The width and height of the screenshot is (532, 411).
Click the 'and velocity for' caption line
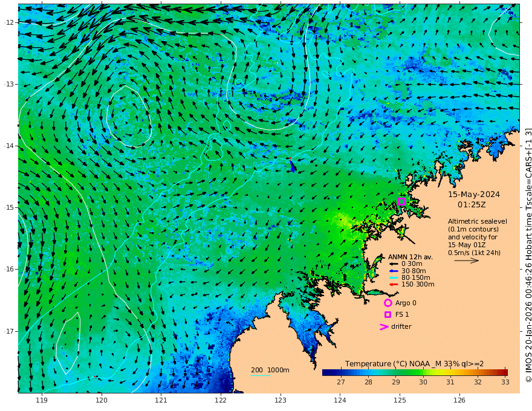point(473,237)
